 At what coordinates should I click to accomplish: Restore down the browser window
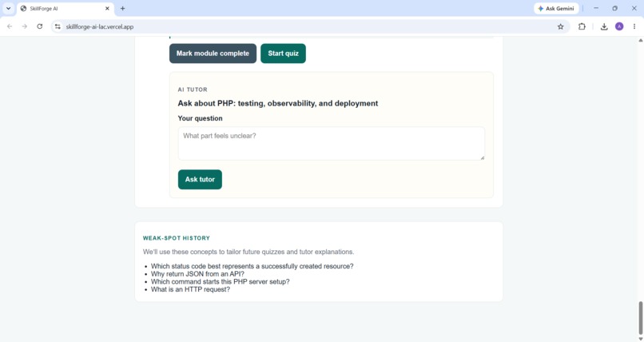point(615,8)
